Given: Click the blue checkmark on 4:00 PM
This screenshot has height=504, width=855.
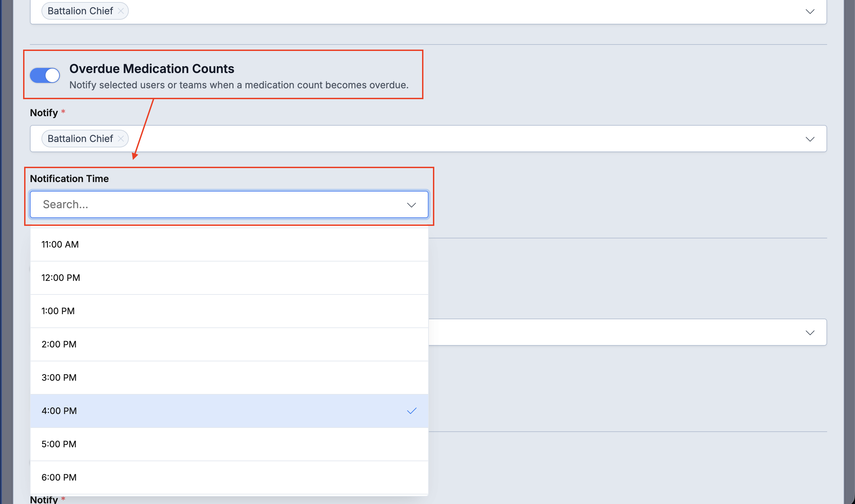Looking at the screenshot, I should click(412, 411).
